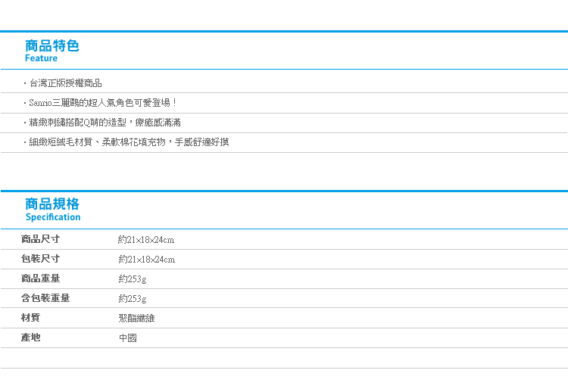Click the 中國 origin value
This screenshot has height=392, width=568.
128,338
